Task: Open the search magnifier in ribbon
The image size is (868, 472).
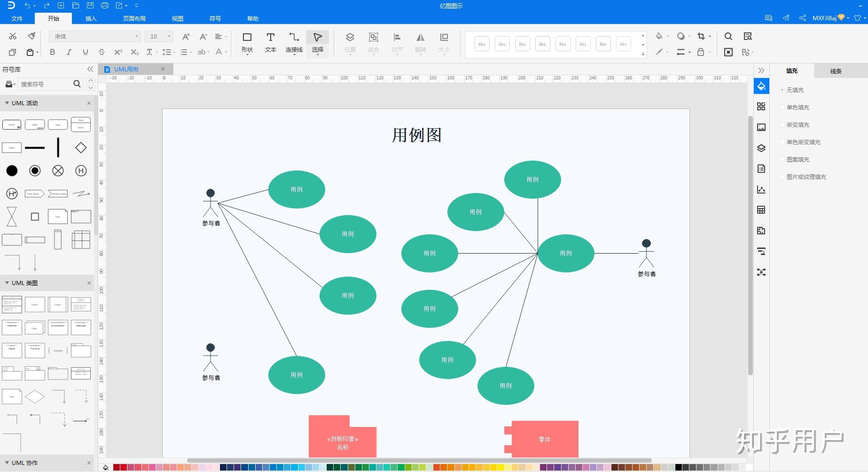Action: (728, 37)
